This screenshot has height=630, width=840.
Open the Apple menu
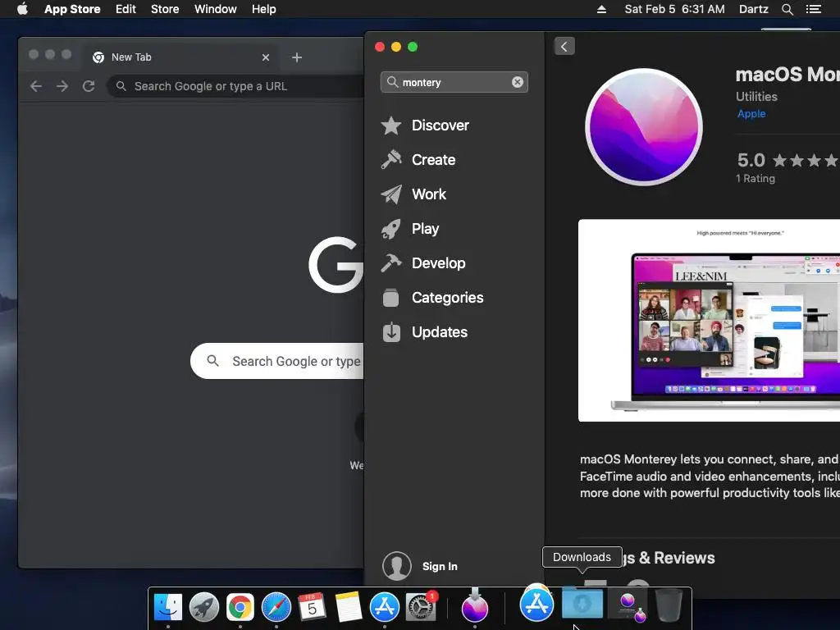pyautogui.click(x=22, y=9)
